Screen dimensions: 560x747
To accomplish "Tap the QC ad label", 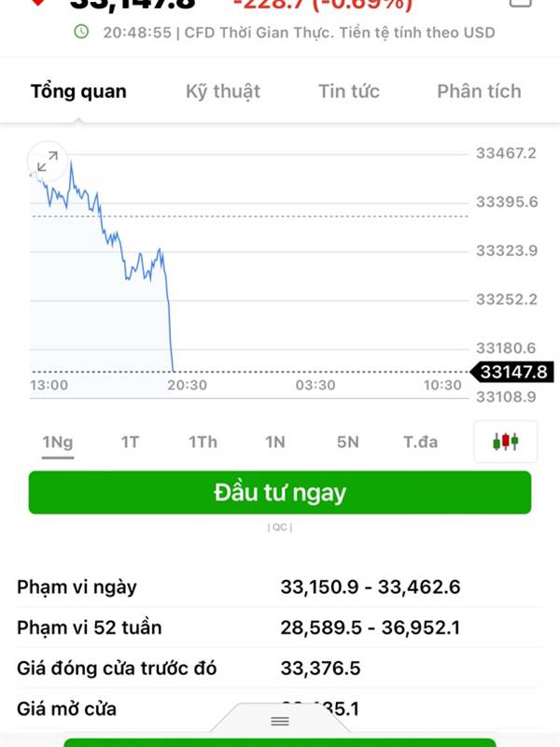I will [280, 527].
